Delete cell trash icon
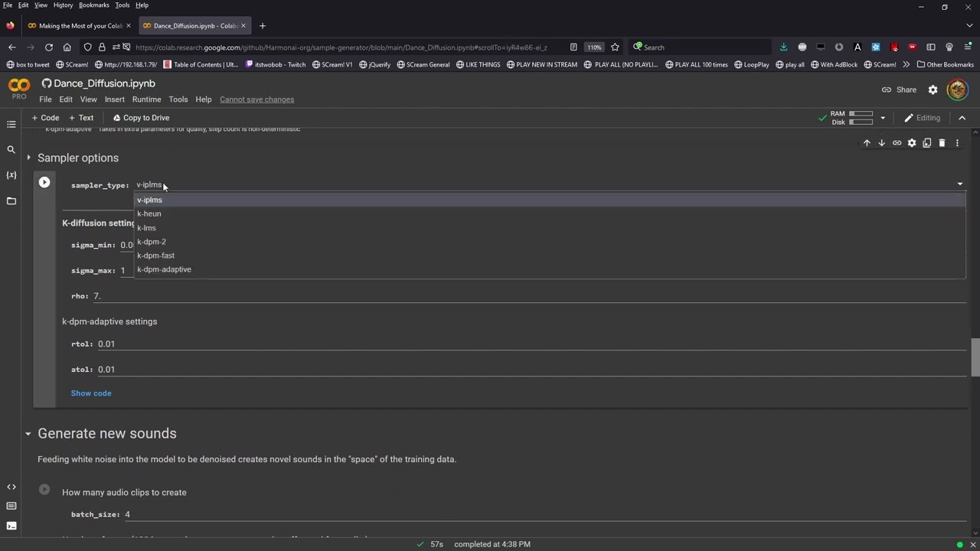This screenshot has width=980, height=551. click(942, 143)
